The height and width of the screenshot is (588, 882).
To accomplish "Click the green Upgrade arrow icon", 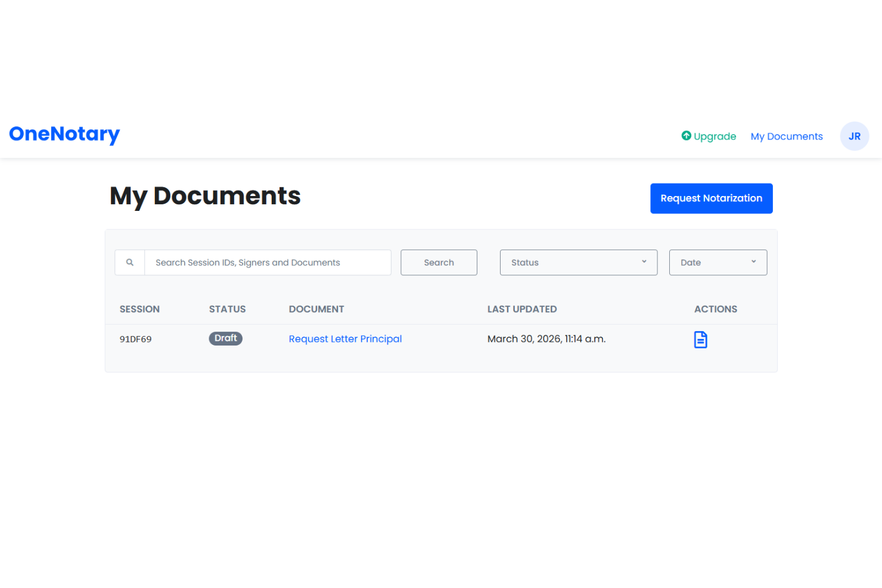I will click(687, 136).
